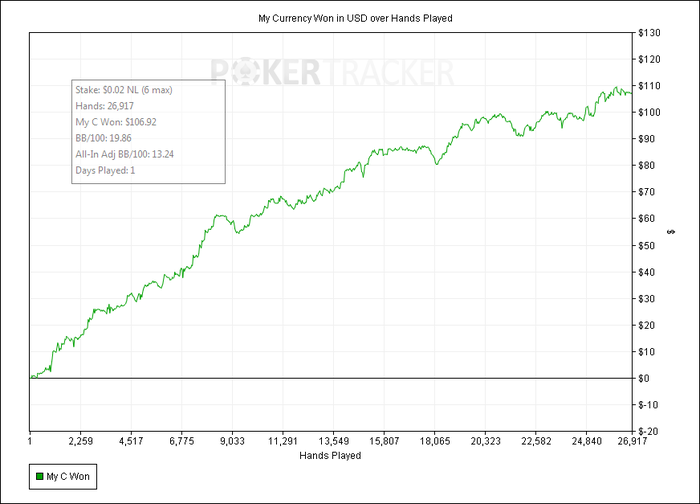Click 'All-In Adj BB/100: 13.24' stat
Screen dimensions: 700x504
[x=125, y=154]
